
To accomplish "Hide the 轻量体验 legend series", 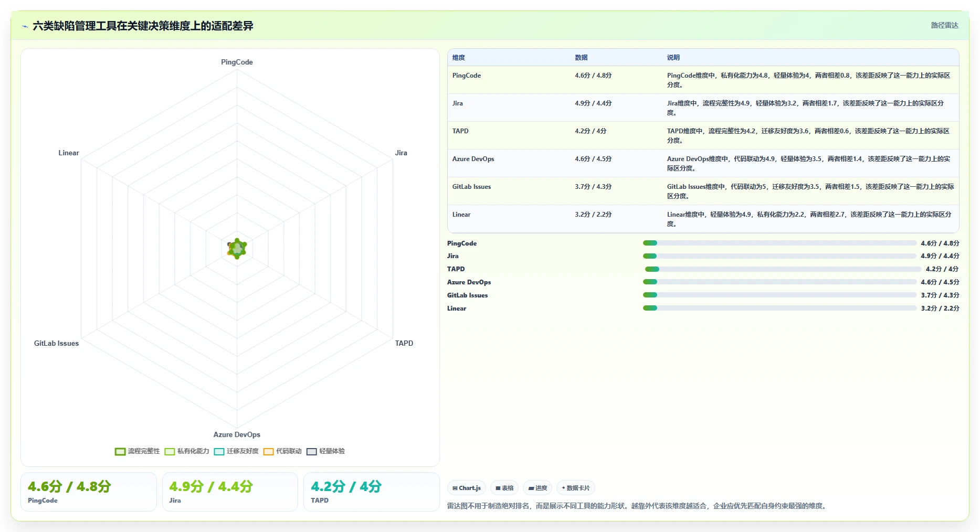I will click(325, 451).
